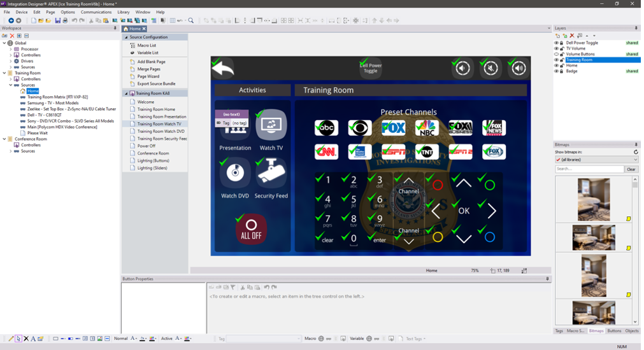644x350 pixels.
Task: Select the Home document tab
Action: [134, 29]
